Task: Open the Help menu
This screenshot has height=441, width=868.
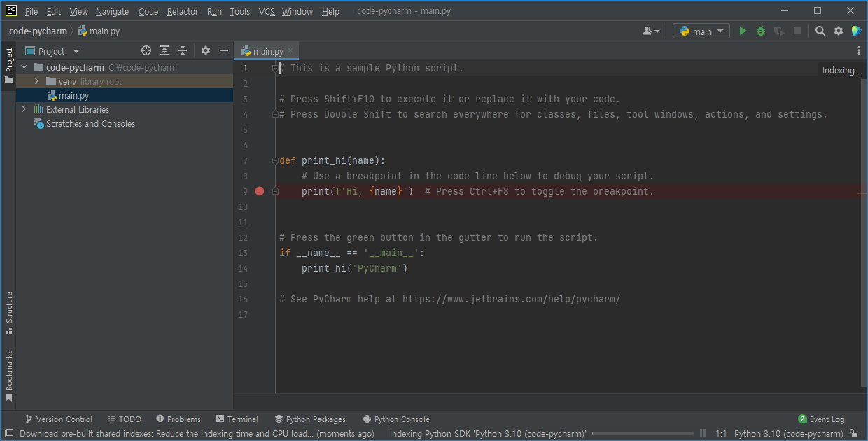Action: (x=330, y=11)
